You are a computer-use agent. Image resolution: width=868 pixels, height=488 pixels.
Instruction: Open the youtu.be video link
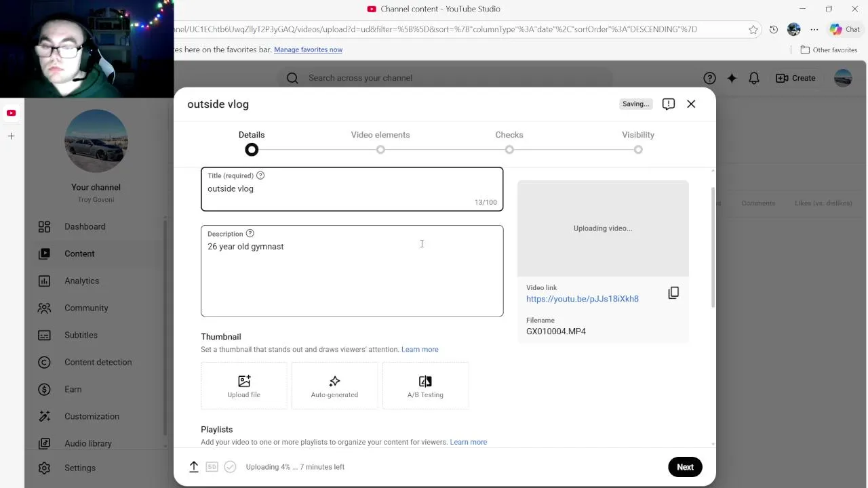[x=583, y=299]
